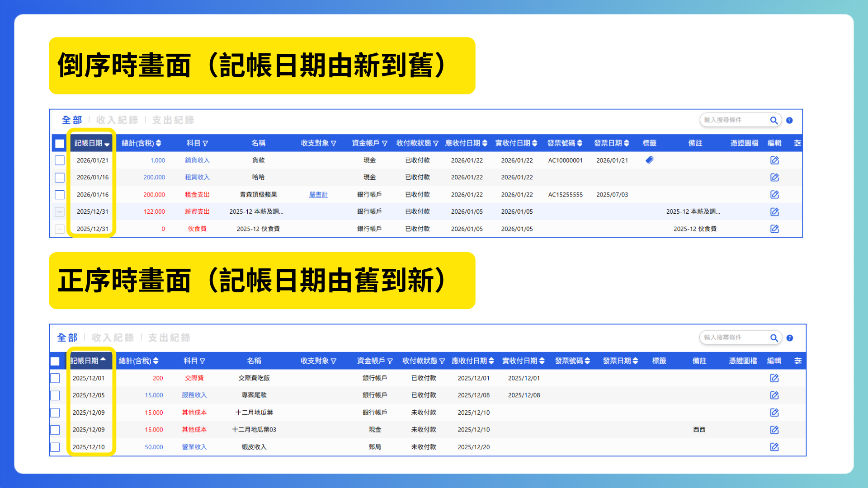Click the search magnifier icon in bottom table
Image resolution: width=868 pixels, height=488 pixels.
click(774, 338)
